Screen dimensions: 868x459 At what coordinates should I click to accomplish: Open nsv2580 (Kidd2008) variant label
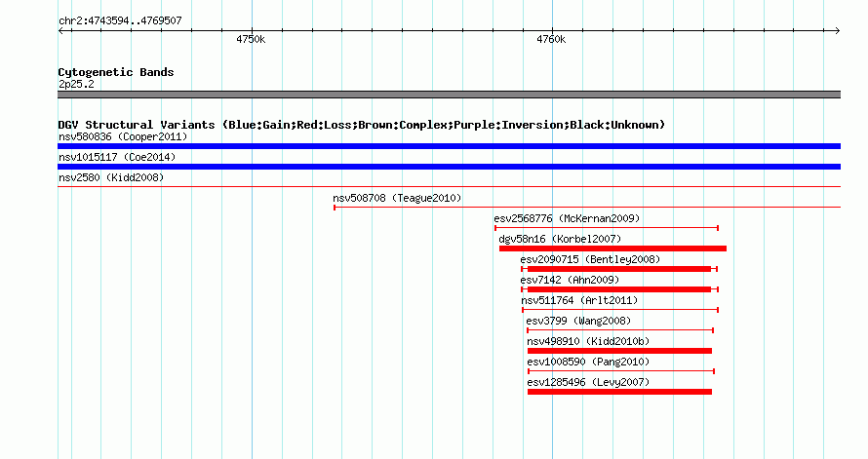coord(111,177)
